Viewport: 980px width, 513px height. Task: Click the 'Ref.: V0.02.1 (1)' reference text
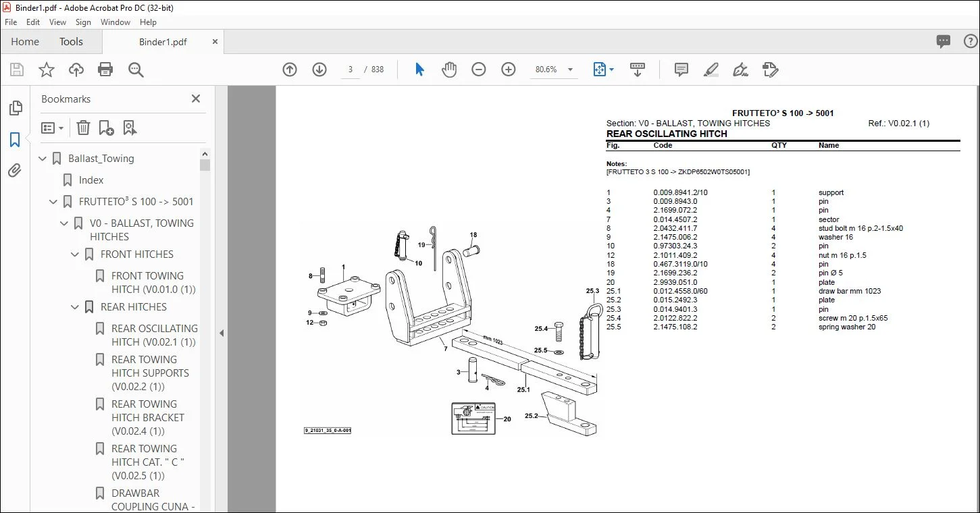[x=899, y=124]
